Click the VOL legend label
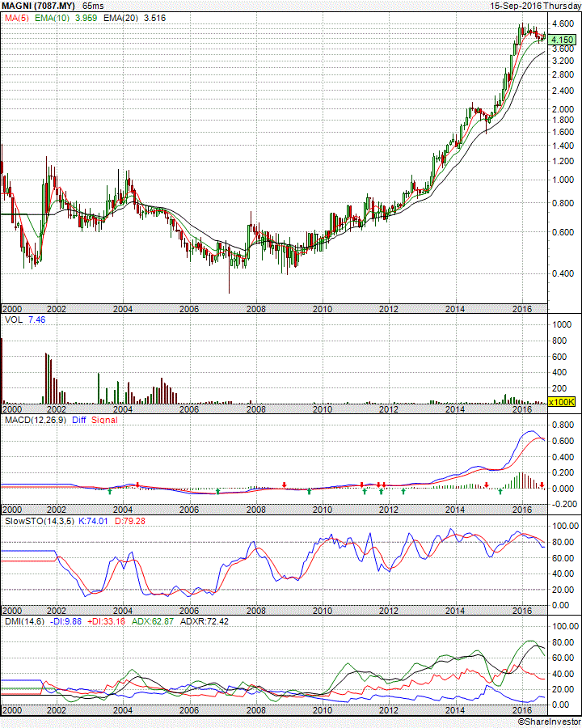 [x=14, y=320]
